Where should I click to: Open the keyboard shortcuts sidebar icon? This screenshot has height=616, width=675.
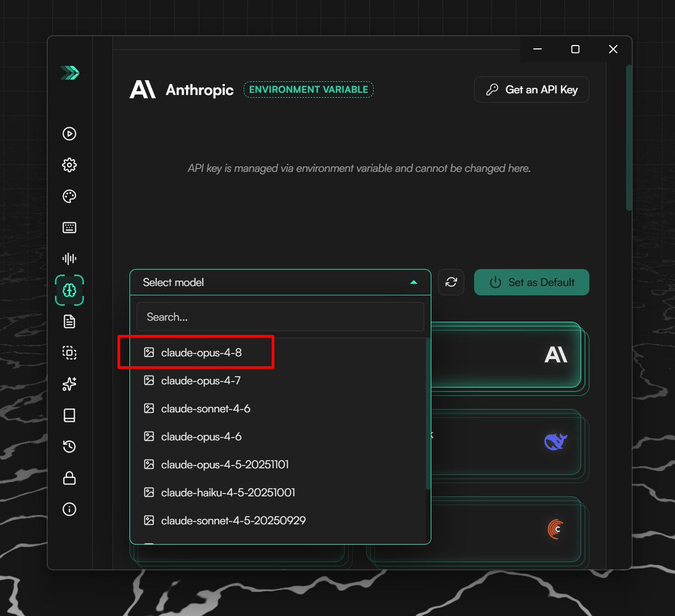tap(69, 227)
